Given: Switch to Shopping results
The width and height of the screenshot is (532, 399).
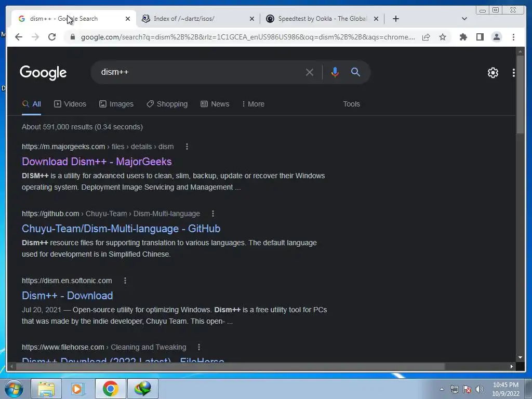Looking at the screenshot, I should (x=167, y=104).
